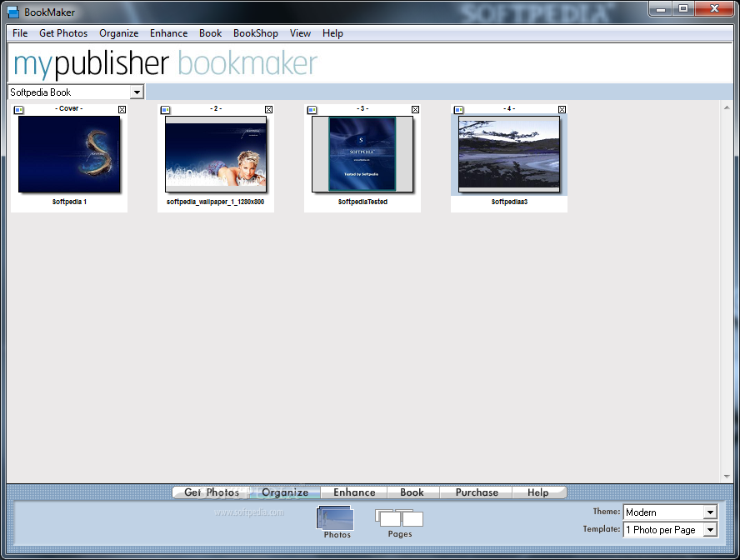Image resolution: width=740 pixels, height=560 pixels.
Task: Remove page 2 photo with its X box
Action: [x=268, y=109]
